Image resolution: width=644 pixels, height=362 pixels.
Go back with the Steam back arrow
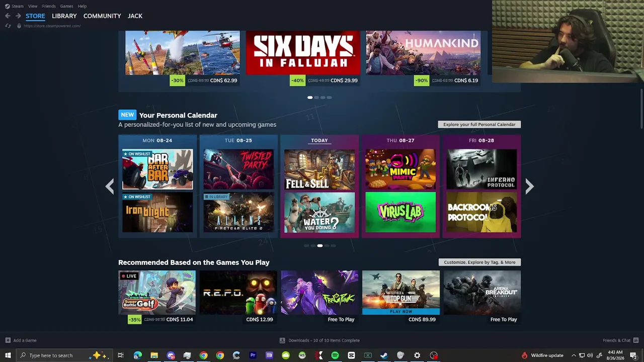pos(8,16)
